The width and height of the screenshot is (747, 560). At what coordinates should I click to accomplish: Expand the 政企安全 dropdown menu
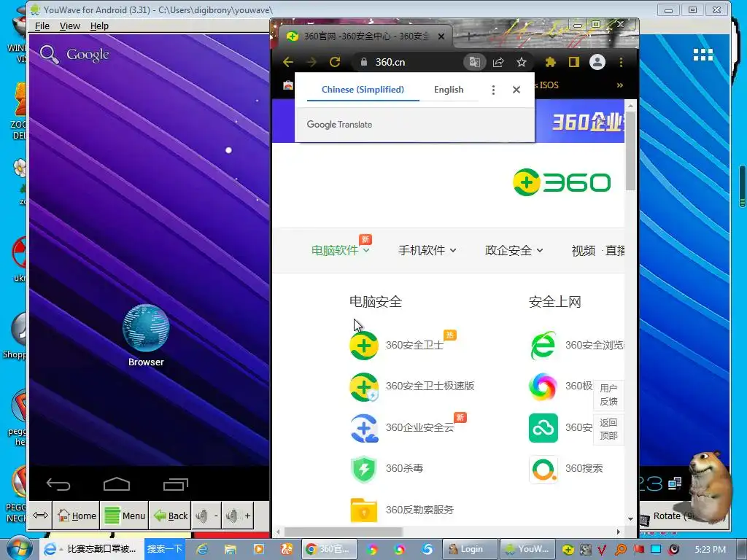[x=514, y=251]
